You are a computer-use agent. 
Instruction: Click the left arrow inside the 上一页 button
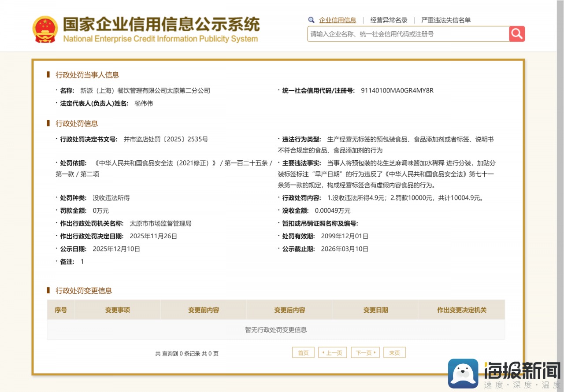pyautogui.click(x=324, y=352)
